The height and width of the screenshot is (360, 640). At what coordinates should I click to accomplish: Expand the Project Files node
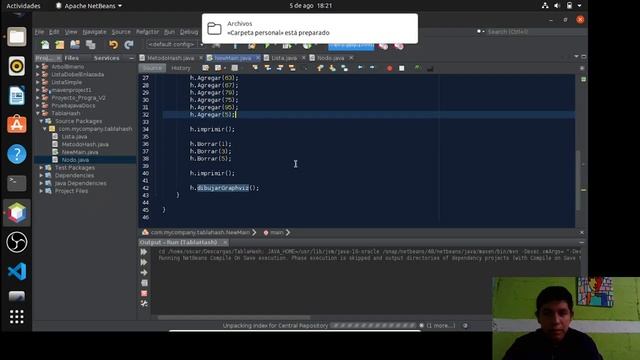coord(41,191)
